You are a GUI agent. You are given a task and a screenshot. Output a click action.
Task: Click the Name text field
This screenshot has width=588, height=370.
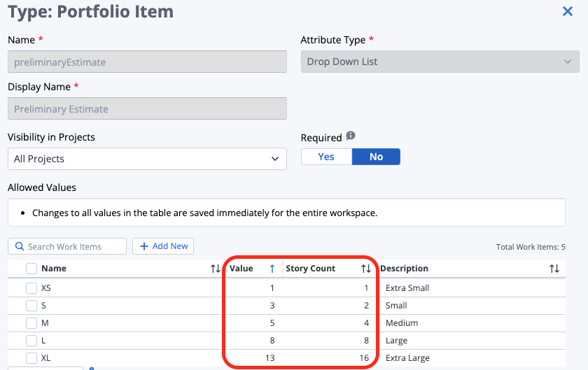point(147,62)
